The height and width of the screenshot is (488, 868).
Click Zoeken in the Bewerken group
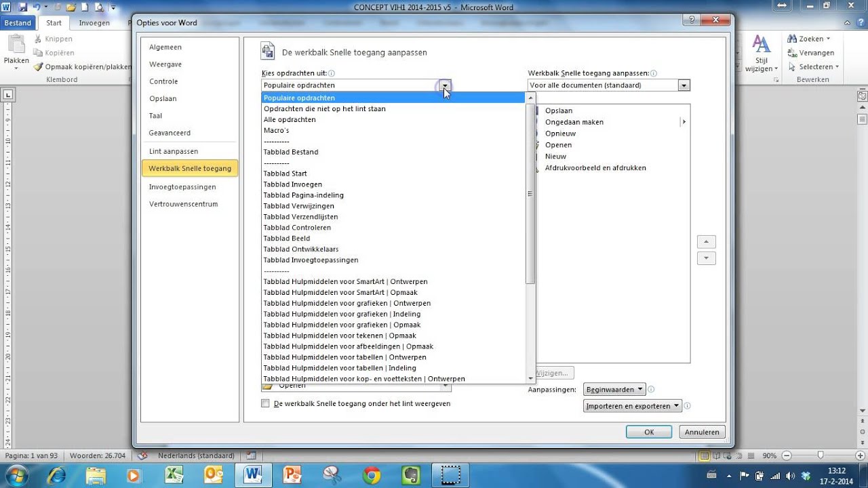point(808,39)
